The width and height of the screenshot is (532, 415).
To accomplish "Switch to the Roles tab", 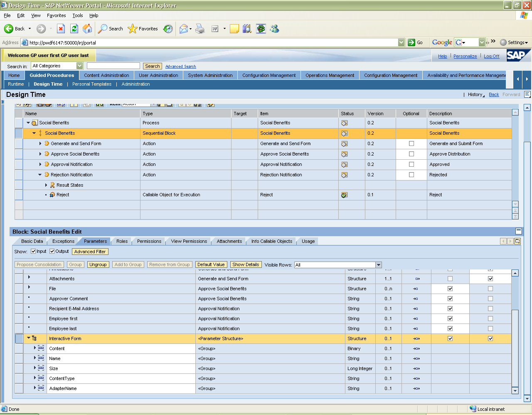I will tap(122, 241).
